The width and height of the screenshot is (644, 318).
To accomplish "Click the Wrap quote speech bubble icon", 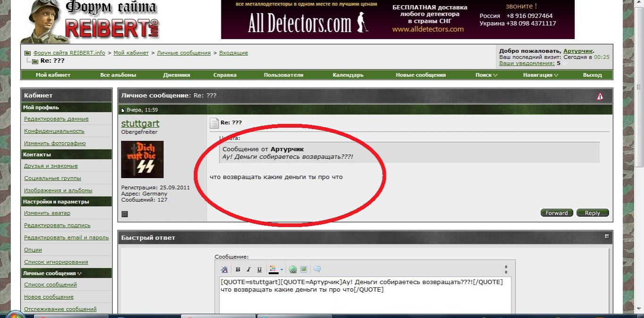I will tap(317, 269).
